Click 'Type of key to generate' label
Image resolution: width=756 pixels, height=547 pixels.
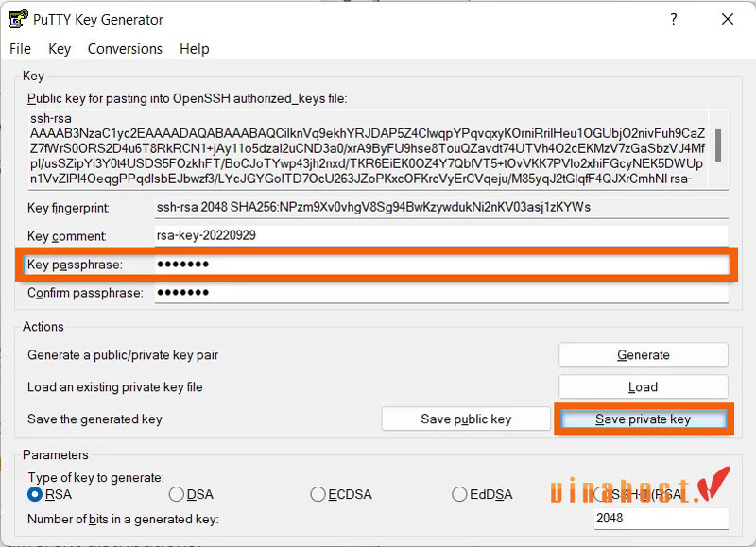95,478
